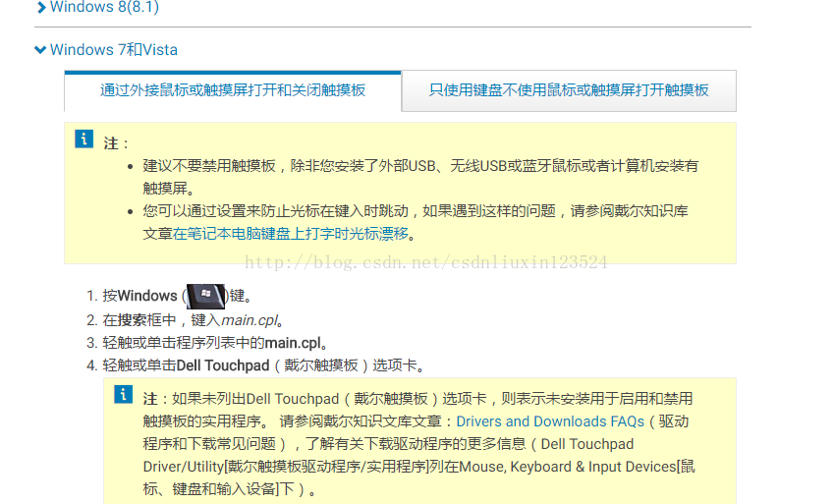The width and height of the screenshot is (833, 504).
Task: Click the text Mouse, Keyboard & Input Devices
Action: [x=568, y=467]
